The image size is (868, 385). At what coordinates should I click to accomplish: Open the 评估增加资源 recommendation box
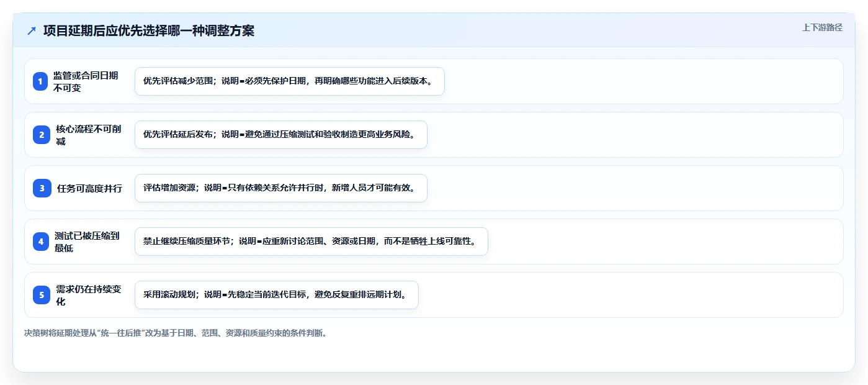281,188
